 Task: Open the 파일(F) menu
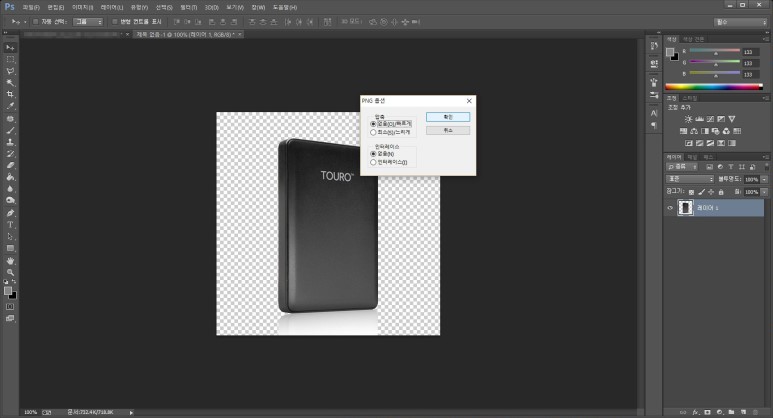pos(31,7)
